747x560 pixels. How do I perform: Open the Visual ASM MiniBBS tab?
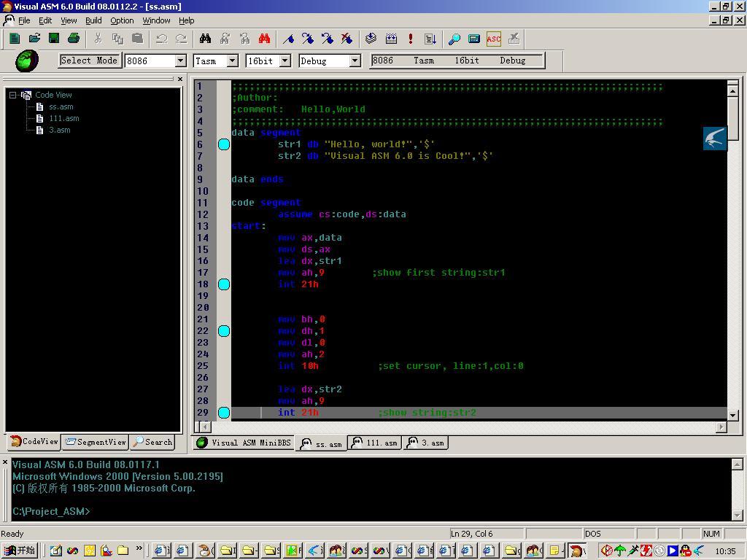coord(244,443)
